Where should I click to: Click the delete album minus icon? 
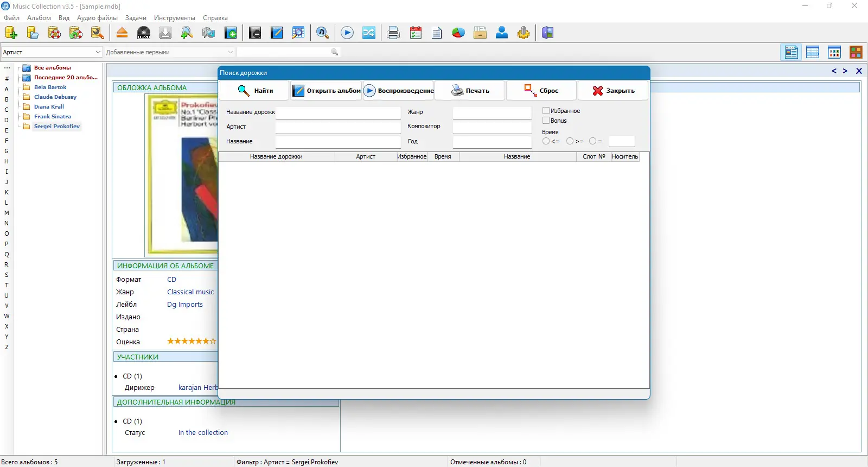(255, 33)
